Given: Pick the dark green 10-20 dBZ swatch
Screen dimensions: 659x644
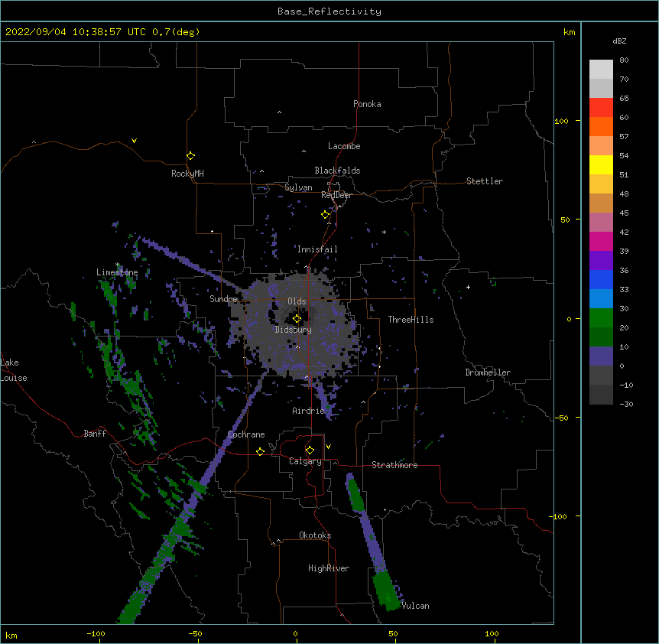Looking at the screenshot, I should pyautogui.click(x=601, y=337).
